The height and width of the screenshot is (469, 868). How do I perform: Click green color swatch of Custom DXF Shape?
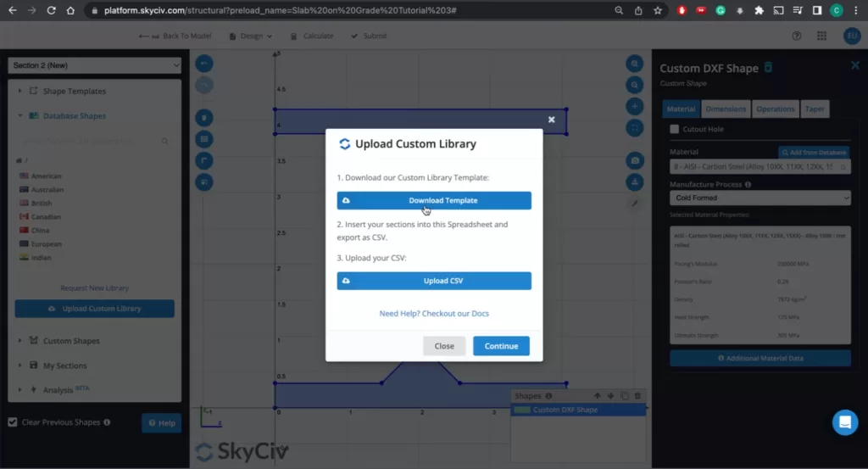pos(522,410)
